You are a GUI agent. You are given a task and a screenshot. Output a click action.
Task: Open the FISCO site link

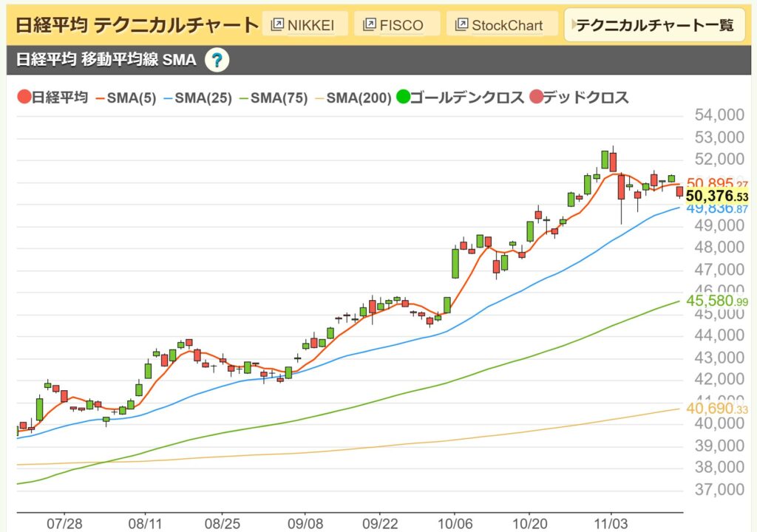tap(397, 24)
